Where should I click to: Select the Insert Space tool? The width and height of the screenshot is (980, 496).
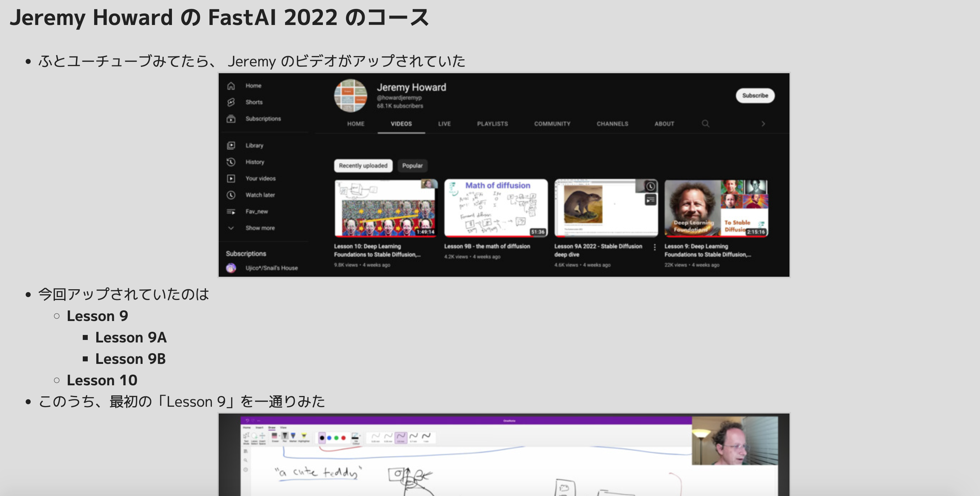point(263,439)
